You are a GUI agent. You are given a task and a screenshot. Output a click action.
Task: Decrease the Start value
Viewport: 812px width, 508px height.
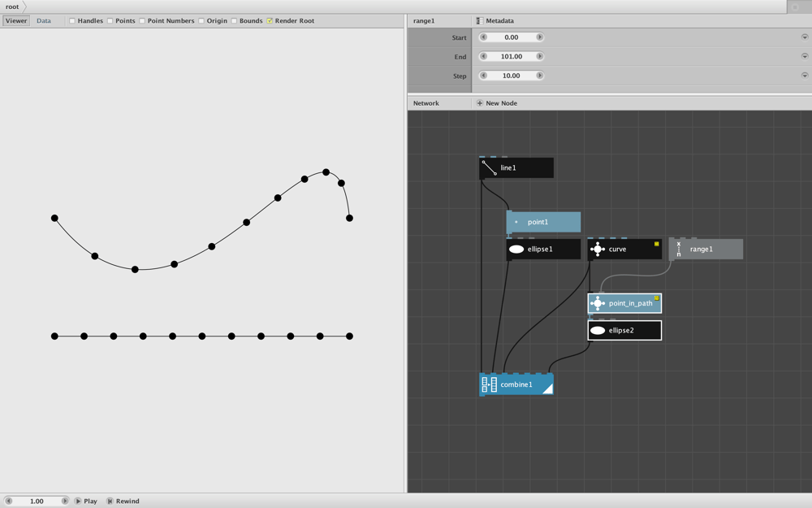pyautogui.click(x=484, y=37)
